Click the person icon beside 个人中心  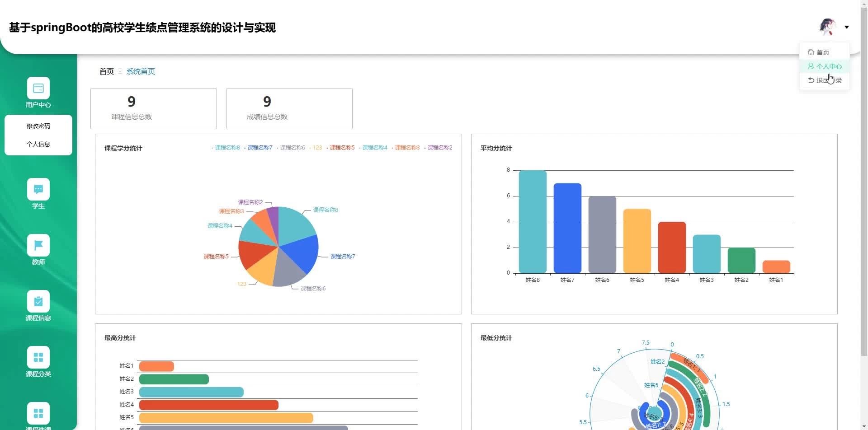(x=811, y=66)
